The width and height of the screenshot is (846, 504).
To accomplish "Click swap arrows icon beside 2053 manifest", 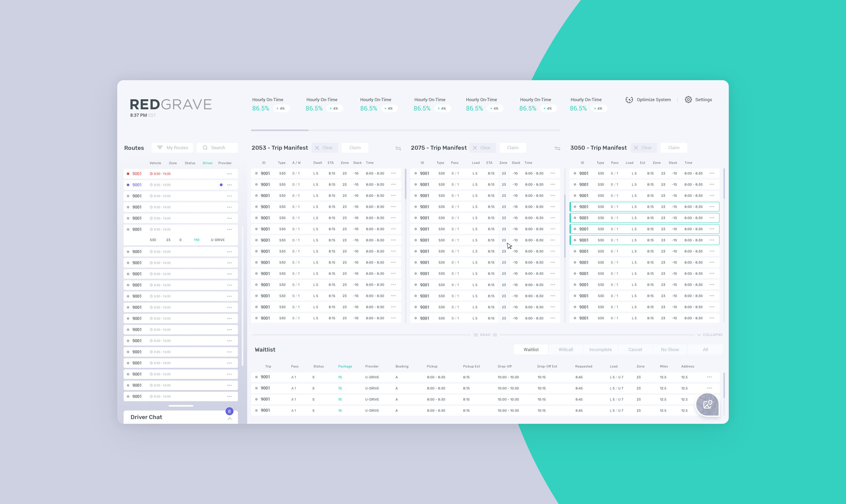I will point(398,148).
